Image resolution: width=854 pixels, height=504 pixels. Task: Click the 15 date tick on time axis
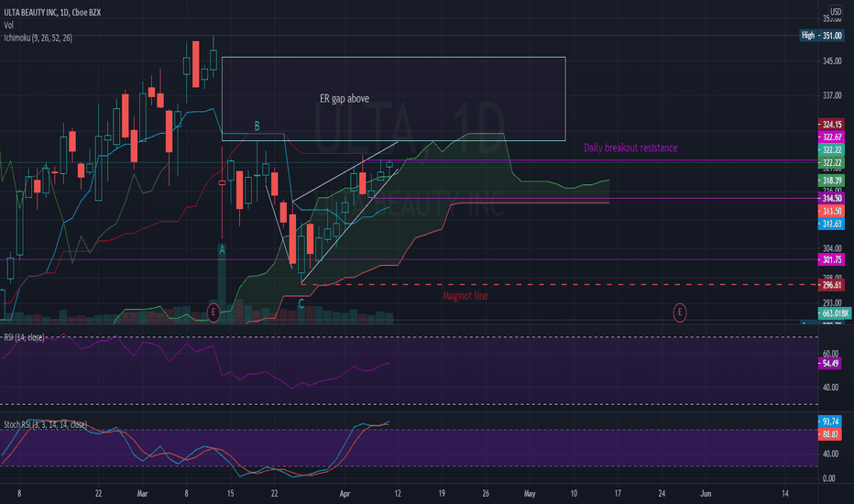230,494
